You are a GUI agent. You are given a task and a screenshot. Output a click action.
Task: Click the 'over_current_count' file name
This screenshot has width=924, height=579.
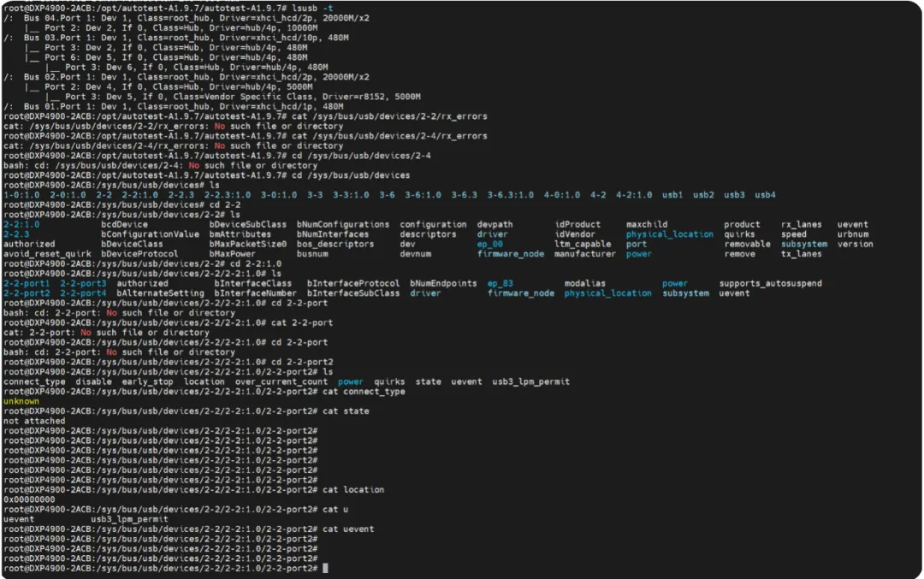(281, 381)
